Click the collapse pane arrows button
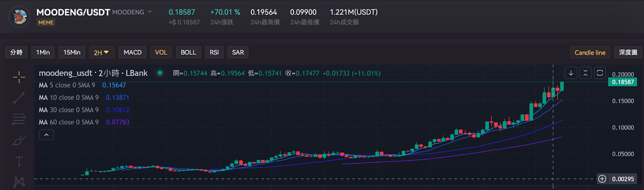644x190 pixels. coord(585,73)
